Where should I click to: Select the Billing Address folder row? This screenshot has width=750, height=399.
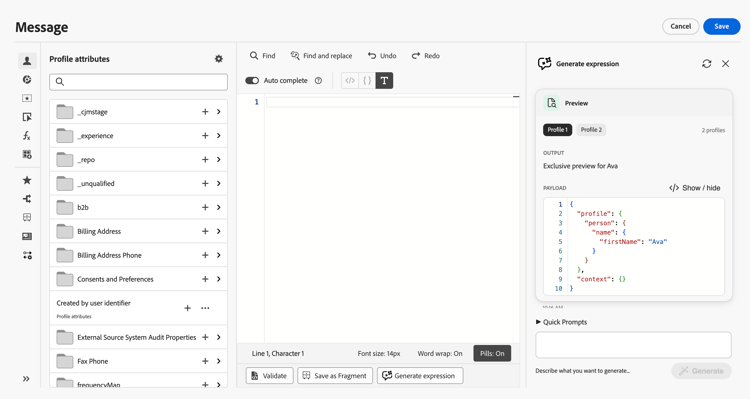tap(138, 231)
